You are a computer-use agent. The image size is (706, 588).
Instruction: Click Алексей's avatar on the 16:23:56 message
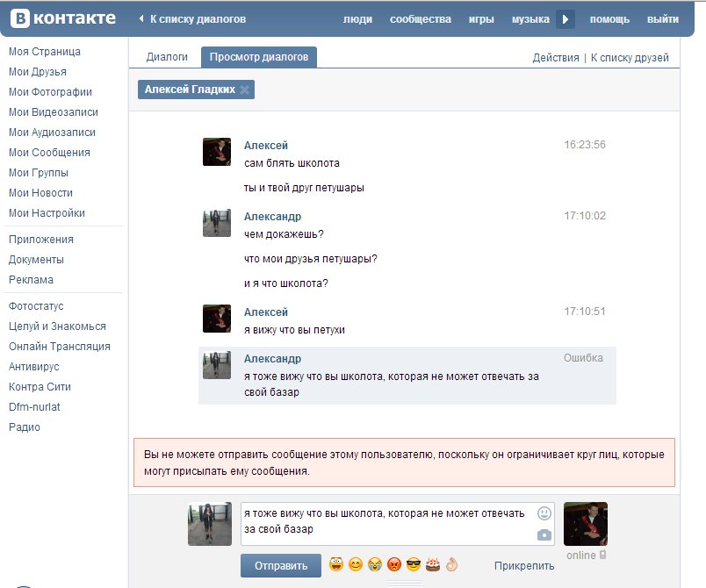pos(217,152)
